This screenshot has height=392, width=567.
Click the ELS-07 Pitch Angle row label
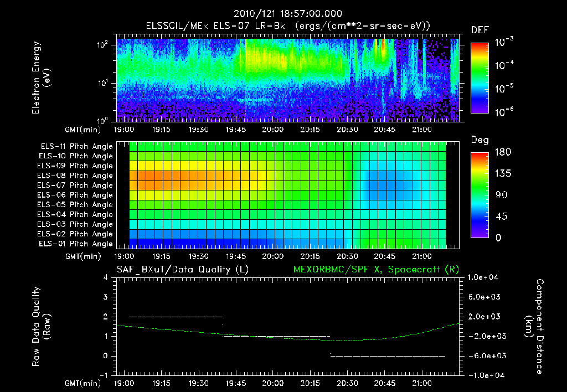[75, 185]
